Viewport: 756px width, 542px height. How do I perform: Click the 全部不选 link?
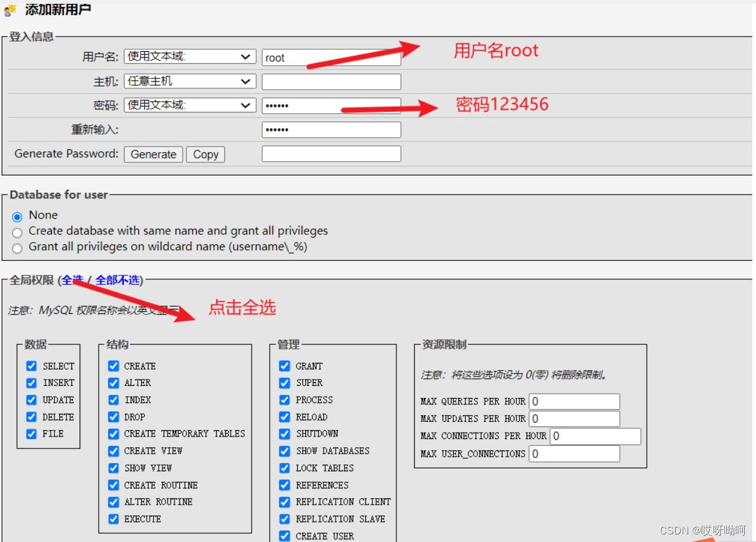(x=116, y=280)
